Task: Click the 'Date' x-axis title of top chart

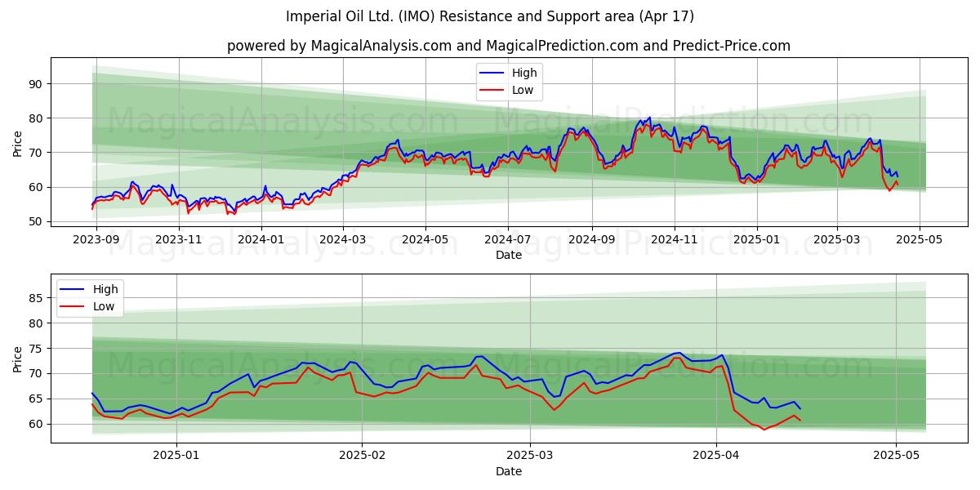Action: (x=508, y=256)
